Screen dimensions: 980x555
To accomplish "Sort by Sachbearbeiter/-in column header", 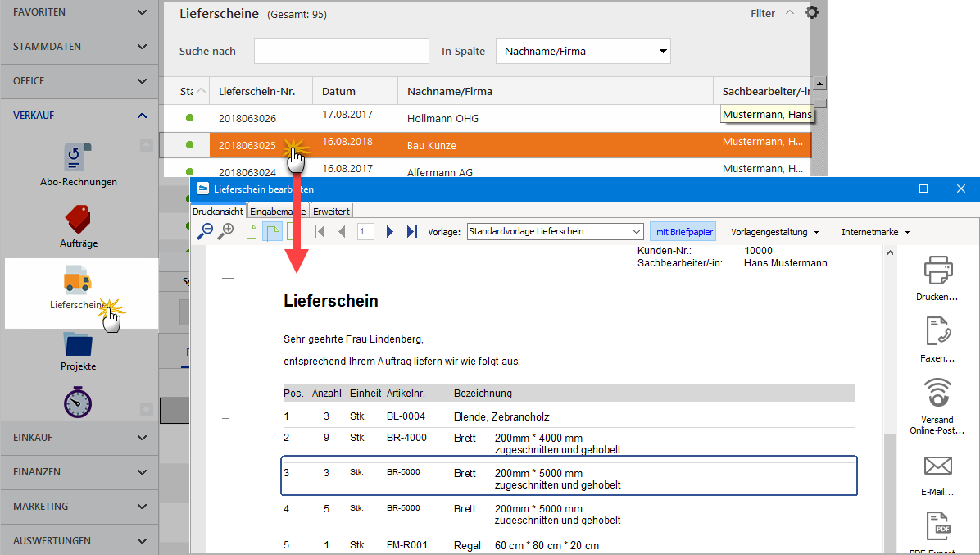I will (763, 91).
